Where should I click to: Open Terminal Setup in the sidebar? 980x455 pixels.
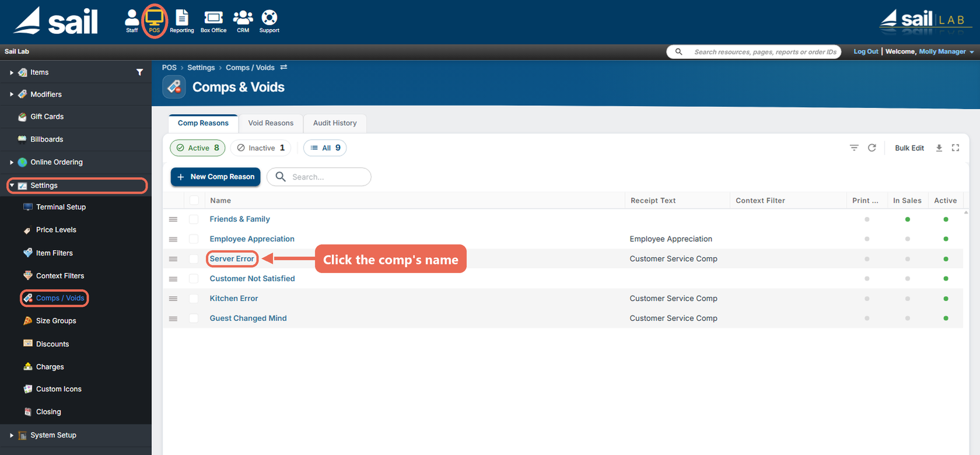(x=61, y=207)
